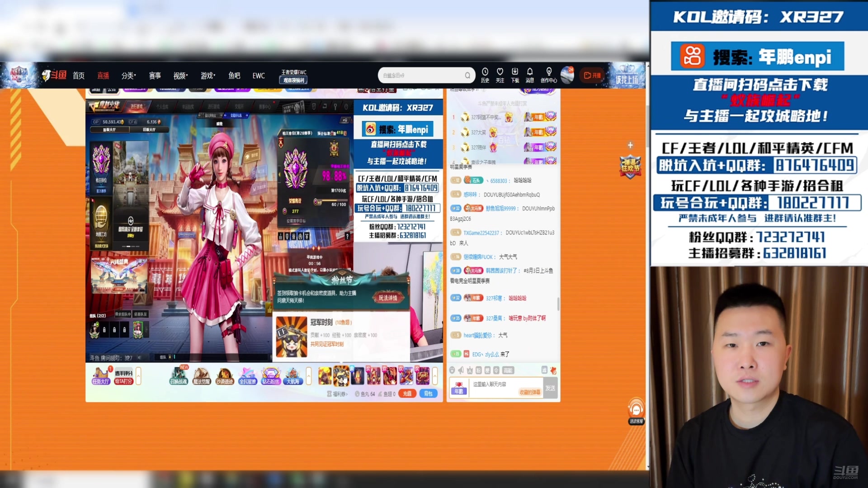868x488 pixels.
Task: Click the search magnifier icon
Action: click(467, 75)
